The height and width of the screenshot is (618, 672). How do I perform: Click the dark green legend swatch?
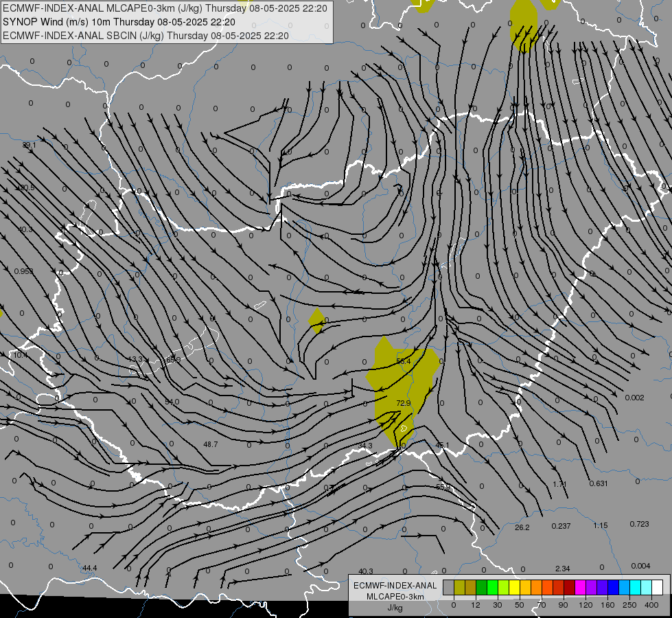coord(482,587)
